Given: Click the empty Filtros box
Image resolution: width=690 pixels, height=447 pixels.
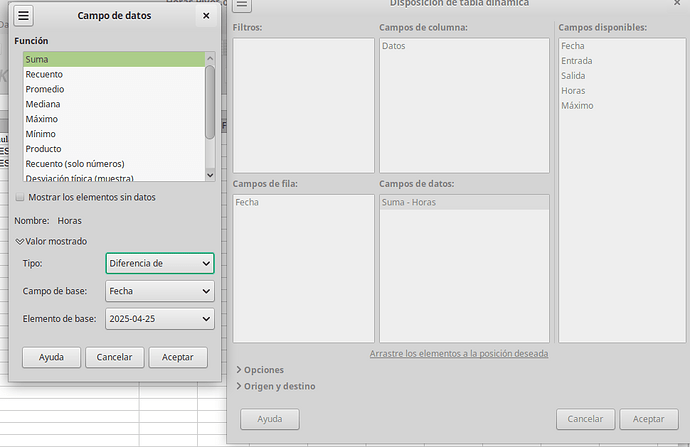Looking at the screenshot, I should (x=304, y=106).
